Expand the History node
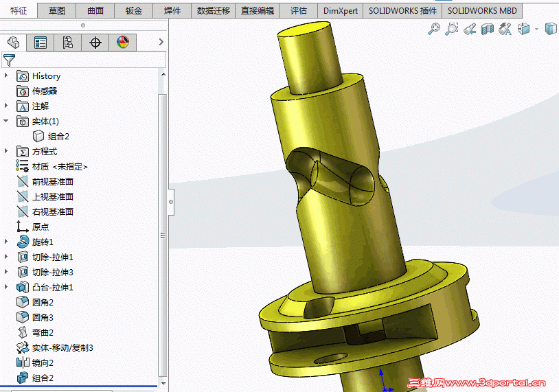The width and height of the screenshot is (559, 392). point(6,76)
